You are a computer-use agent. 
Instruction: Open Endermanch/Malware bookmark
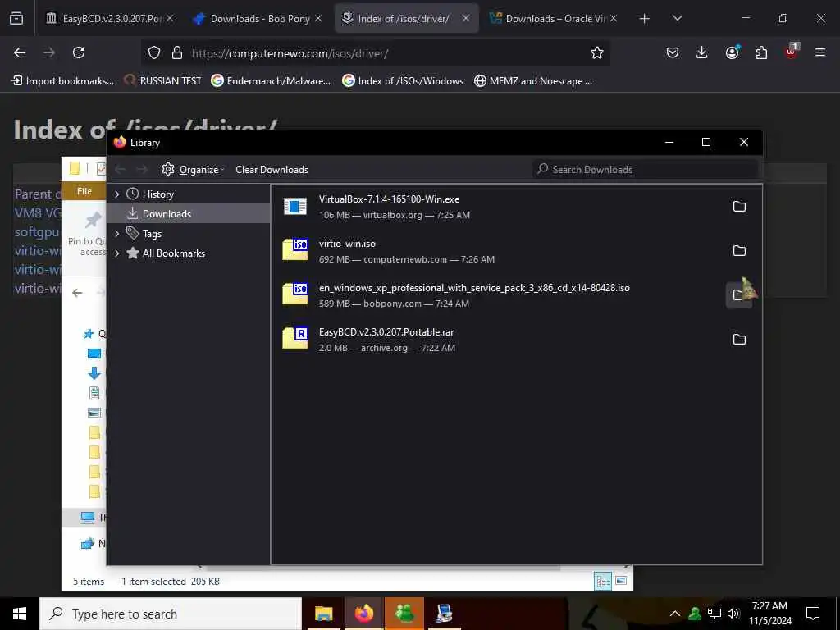(271, 81)
